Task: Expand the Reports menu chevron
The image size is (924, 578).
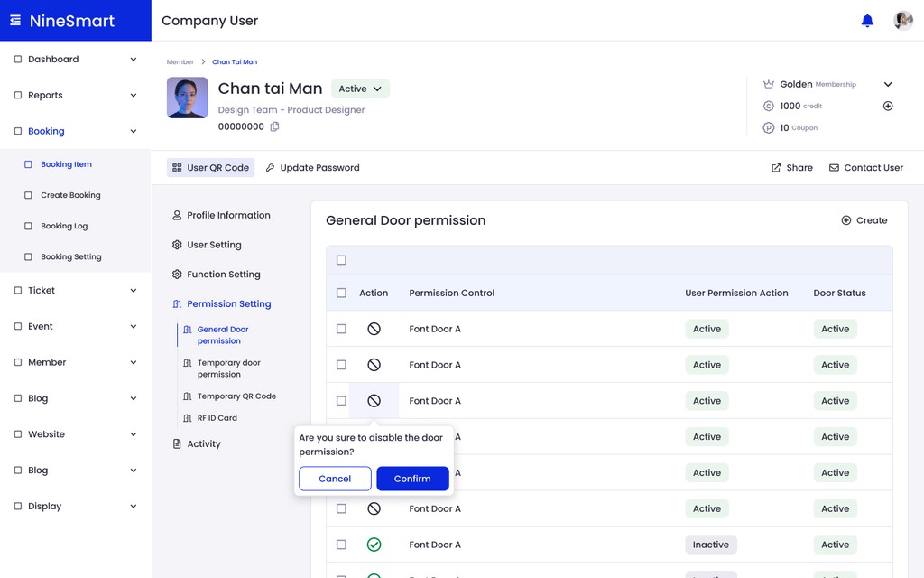Action: [134, 96]
